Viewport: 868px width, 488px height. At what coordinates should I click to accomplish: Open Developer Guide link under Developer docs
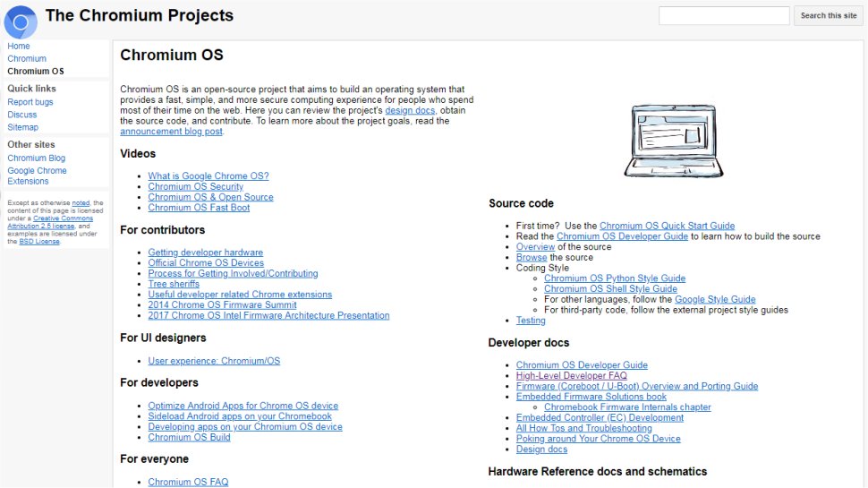582,365
